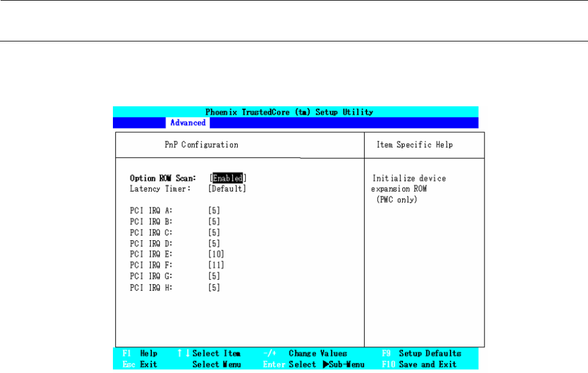
Task: Select PCI IRQ B value [5]
Action: pyautogui.click(x=214, y=222)
